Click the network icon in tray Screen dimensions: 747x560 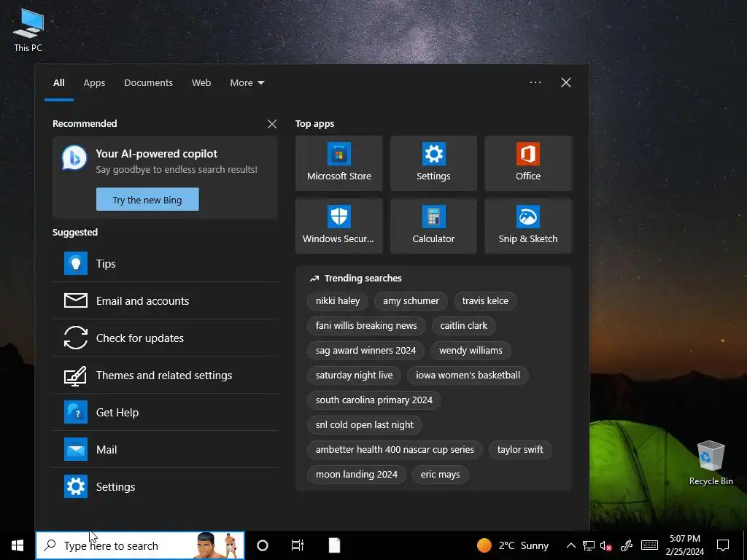coord(589,545)
